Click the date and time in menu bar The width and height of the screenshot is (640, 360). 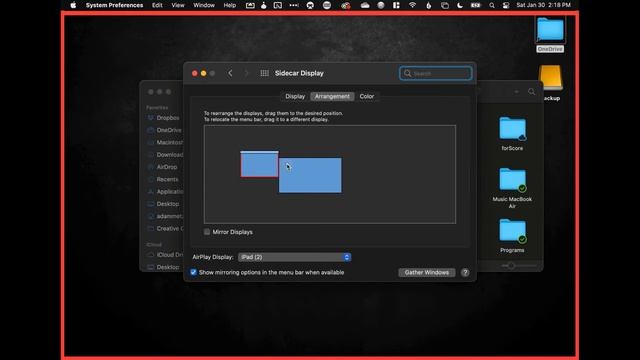[x=543, y=5]
